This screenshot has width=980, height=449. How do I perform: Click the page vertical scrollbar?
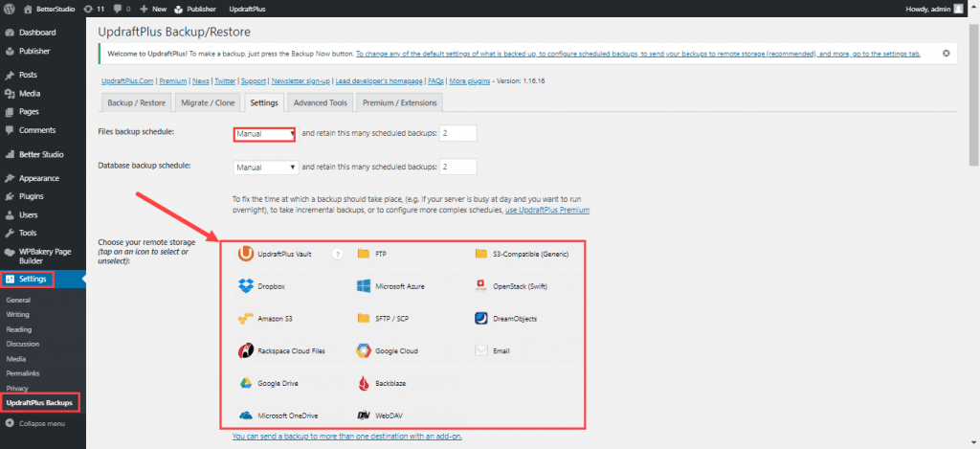point(973,94)
